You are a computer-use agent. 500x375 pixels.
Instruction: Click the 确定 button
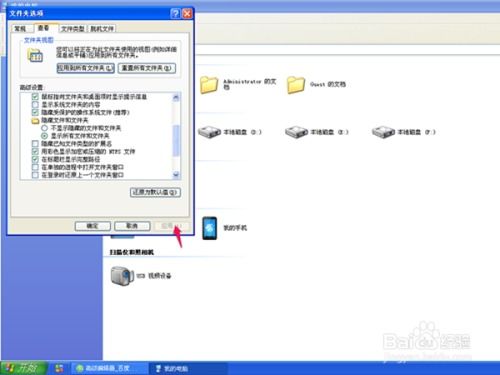(92, 226)
